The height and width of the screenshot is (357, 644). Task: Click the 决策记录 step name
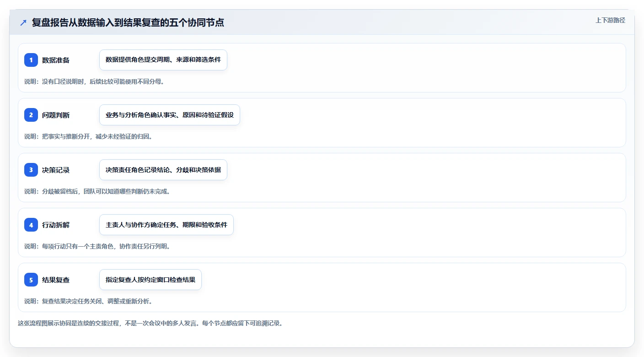(x=56, y=170)
